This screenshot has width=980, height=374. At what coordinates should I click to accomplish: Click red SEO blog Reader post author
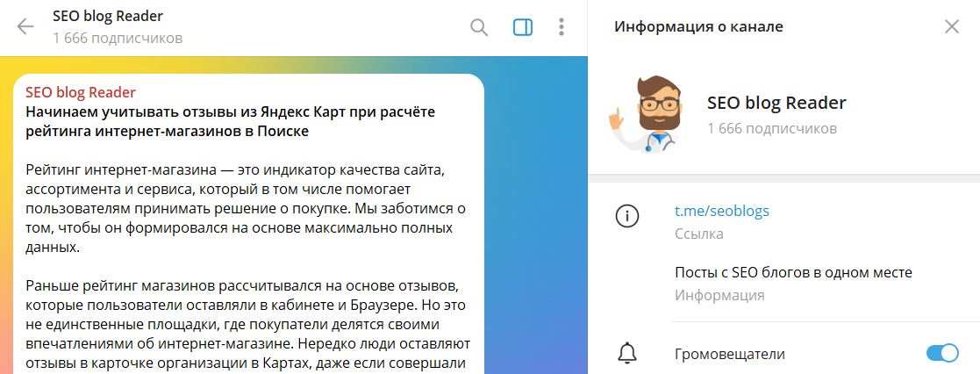tap(81, 92)
